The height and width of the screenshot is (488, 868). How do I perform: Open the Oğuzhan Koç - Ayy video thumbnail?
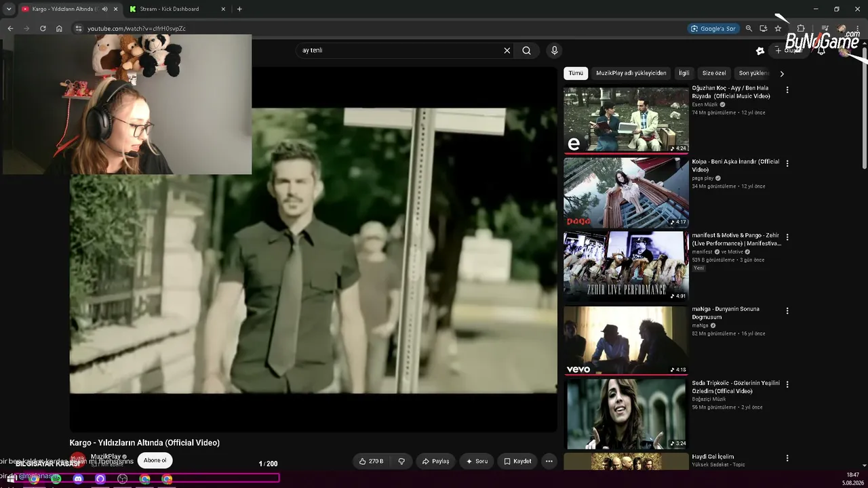click(626, 119)
